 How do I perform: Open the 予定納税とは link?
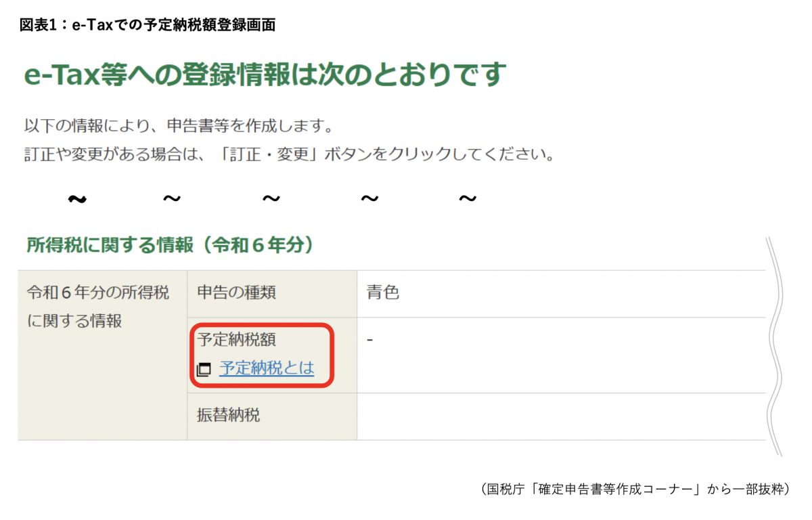point(267,369)
